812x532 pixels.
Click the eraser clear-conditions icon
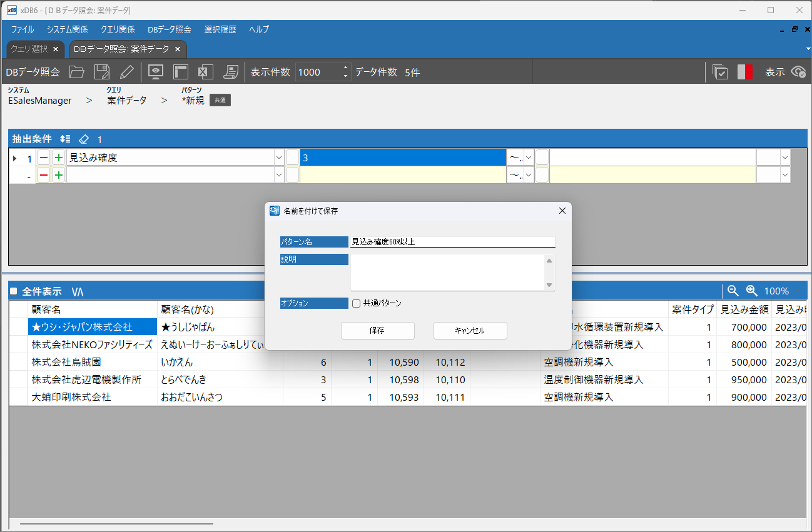(84, 139)
